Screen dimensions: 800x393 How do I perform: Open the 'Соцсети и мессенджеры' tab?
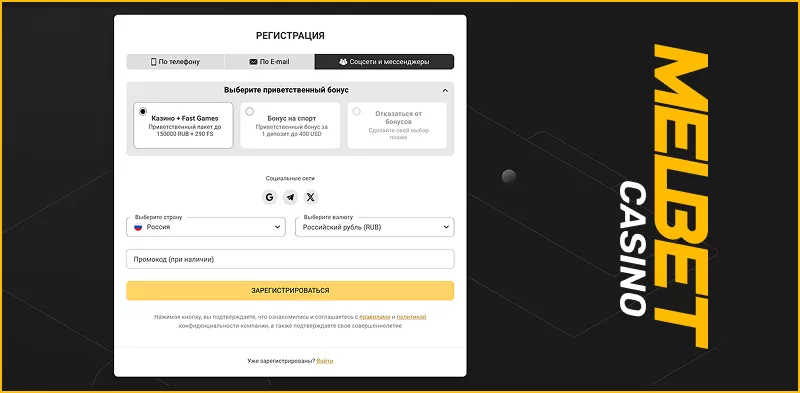click(x=384, y=62)
